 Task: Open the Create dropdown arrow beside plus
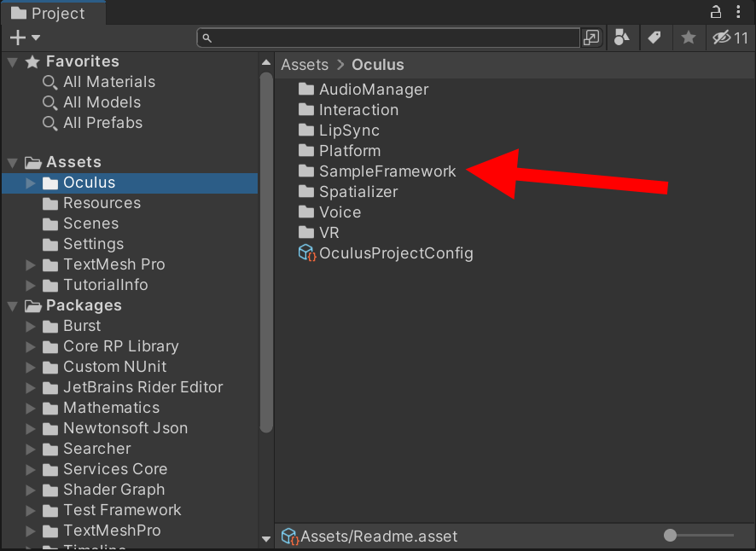(x=36, y=38)
